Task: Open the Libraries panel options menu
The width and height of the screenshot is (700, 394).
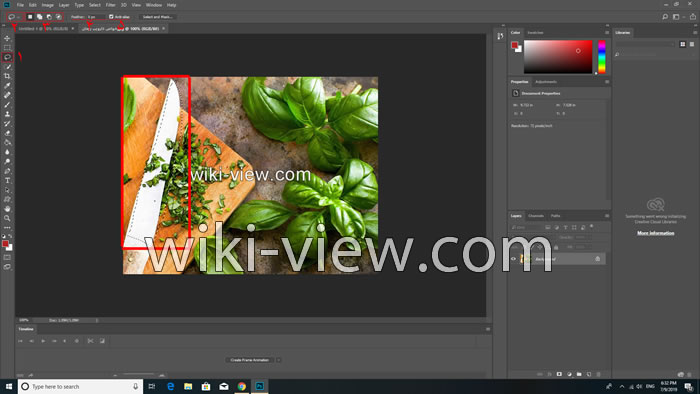Action: 695,33
